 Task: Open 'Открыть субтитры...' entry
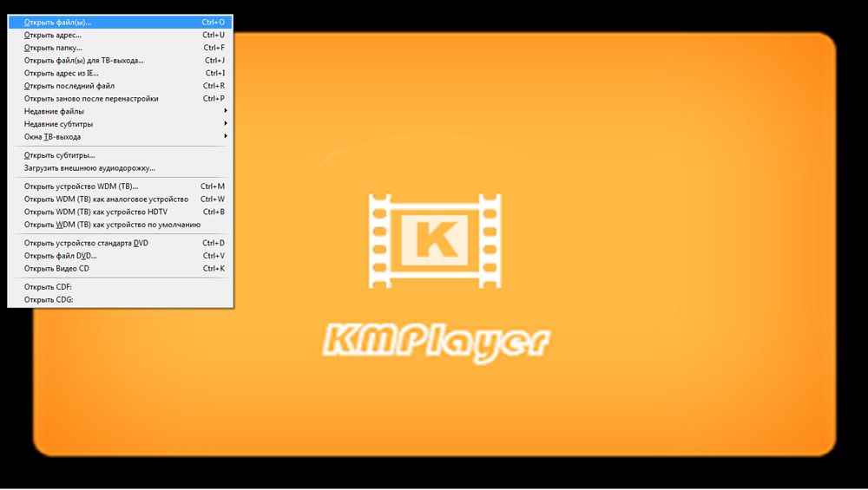tap(120, 155)
